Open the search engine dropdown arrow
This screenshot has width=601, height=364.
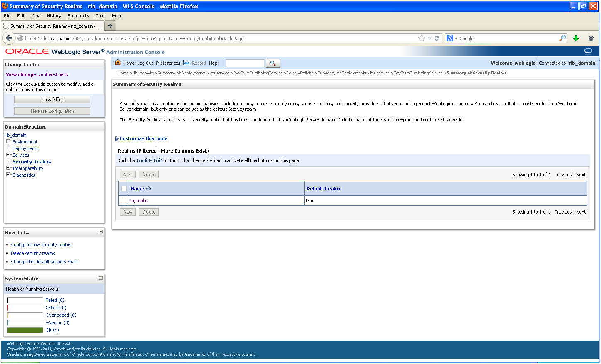point(456,38)
